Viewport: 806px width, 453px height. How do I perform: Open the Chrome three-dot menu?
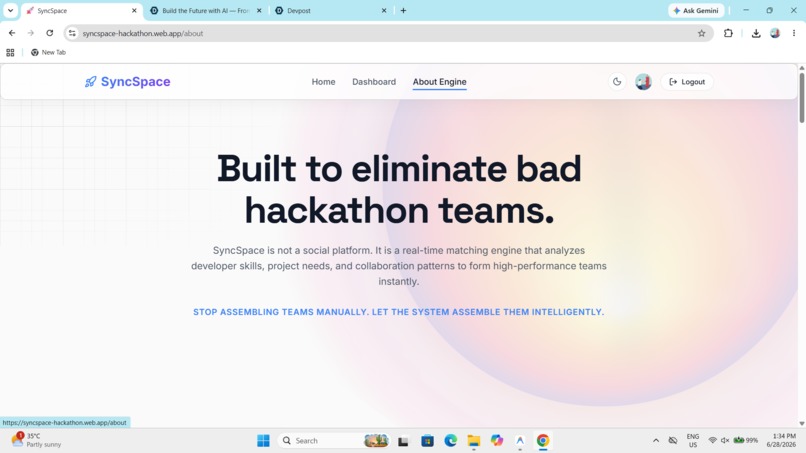(x=794, y=33)
